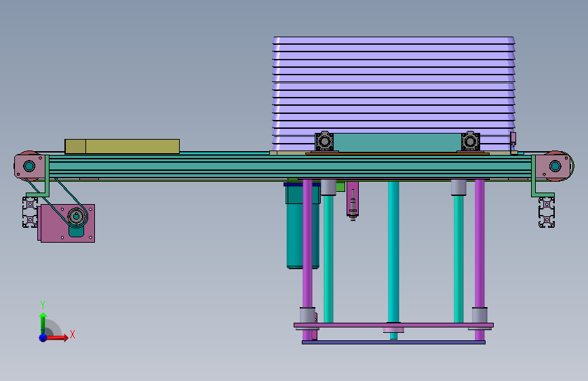Select the right teal support rod

coord(458,259)
